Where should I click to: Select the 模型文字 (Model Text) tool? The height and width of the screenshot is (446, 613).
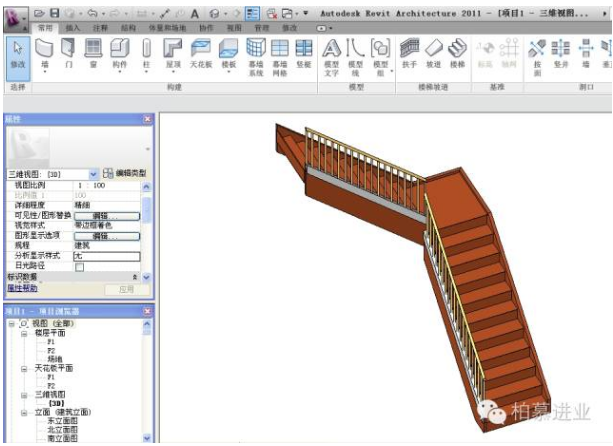pos(332,57)
